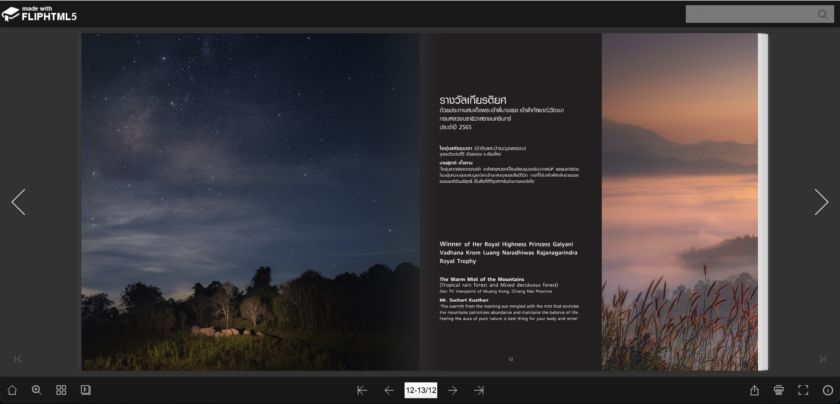Go to next page using bottom arrow
This screenshot has width=840, height=404.
point(453,390)
